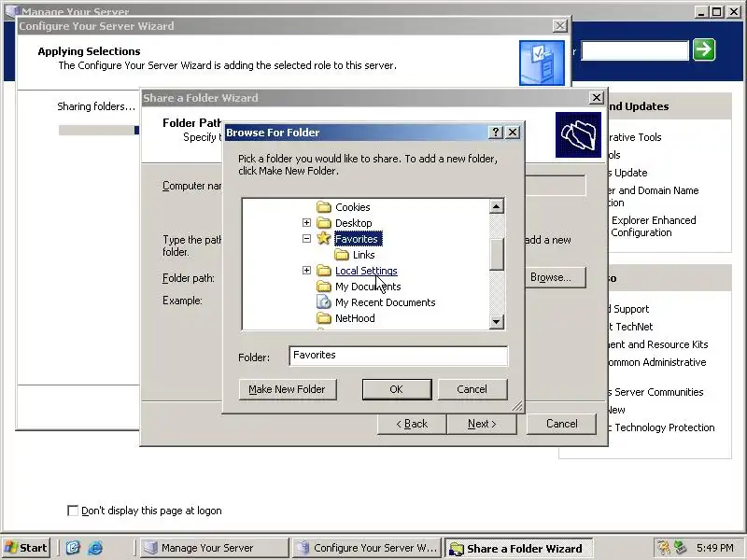Viewport: 747px width, 560px height.
Task: Open the Technology Protection link
Action: click(x=664, y=427)
